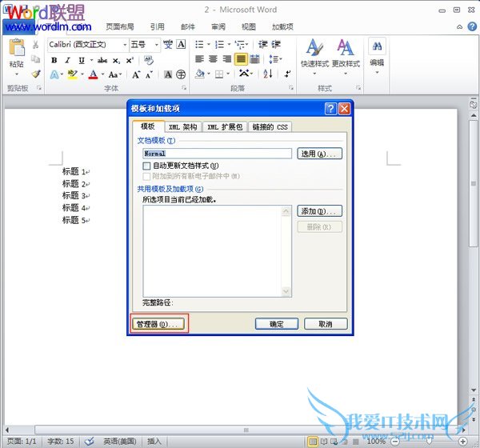Screen dimensions: 480x448
Task: Switch to the 链接的 CSS tab
Action: pyautogui.click(x=270, y=126)
